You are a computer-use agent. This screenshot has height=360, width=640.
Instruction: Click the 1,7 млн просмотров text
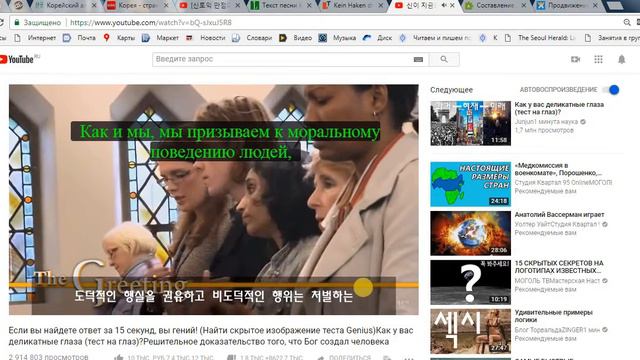coord(544,130)
